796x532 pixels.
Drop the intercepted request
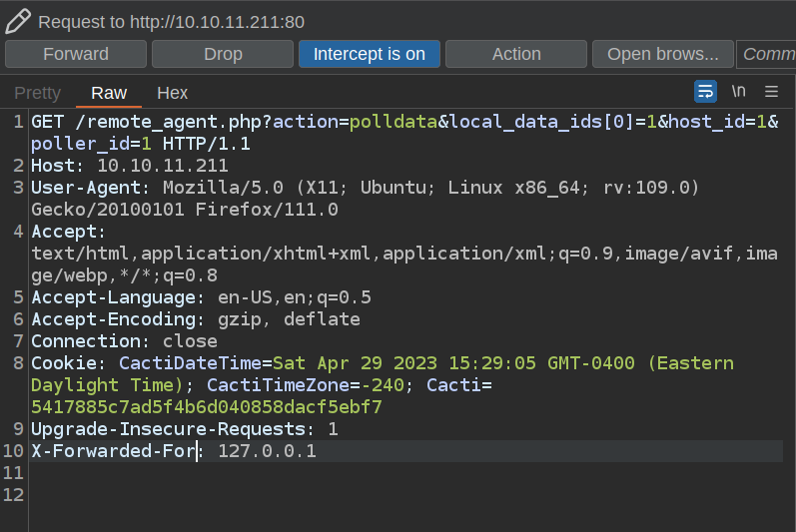point(223,54)
